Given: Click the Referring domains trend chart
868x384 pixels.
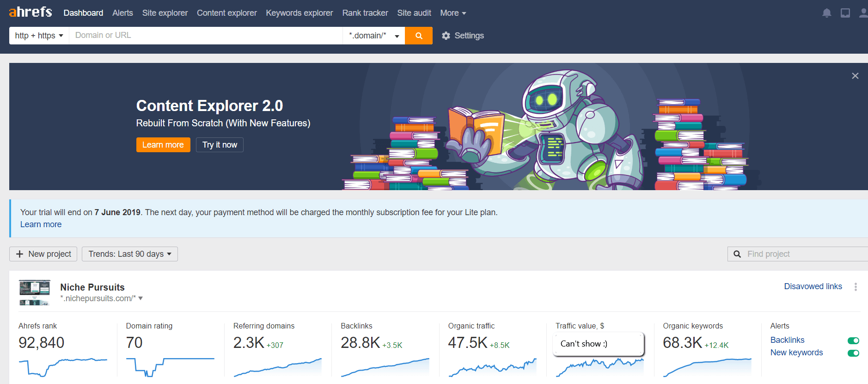Looking at the screenshot, I should 277,367.
